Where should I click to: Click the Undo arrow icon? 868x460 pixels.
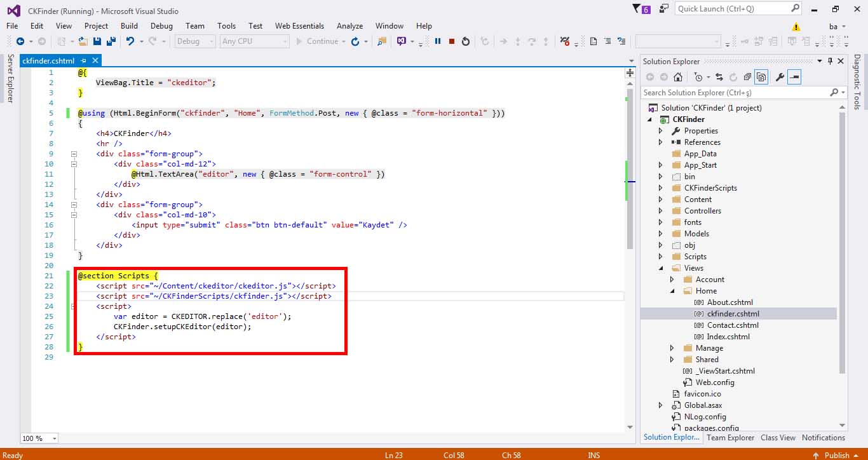click(130, 41)
